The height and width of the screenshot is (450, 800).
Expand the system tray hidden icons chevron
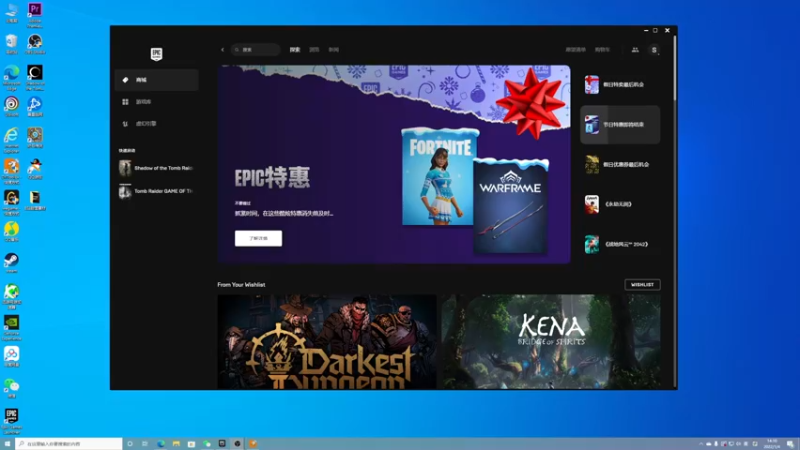701,444
